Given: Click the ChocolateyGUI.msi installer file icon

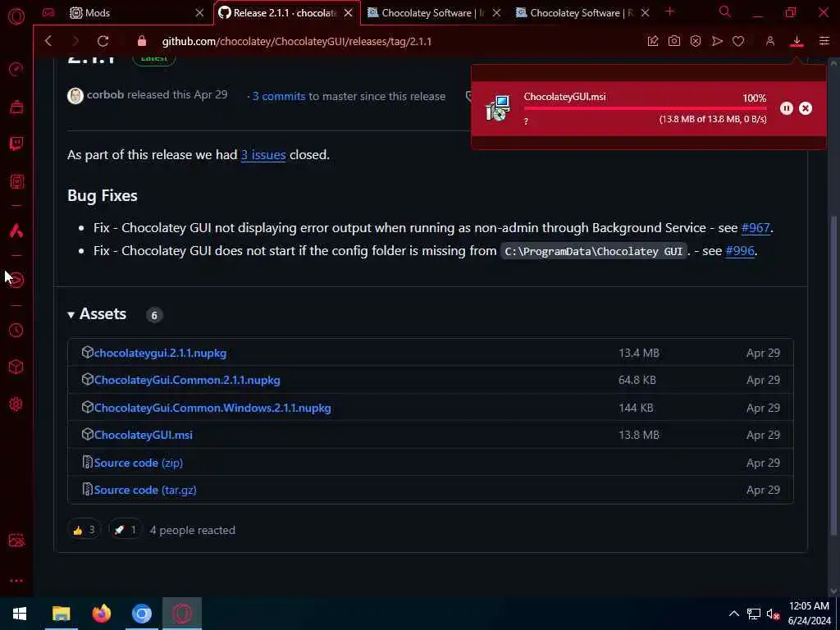Looking at the screenshot, I should coord(498,108).
